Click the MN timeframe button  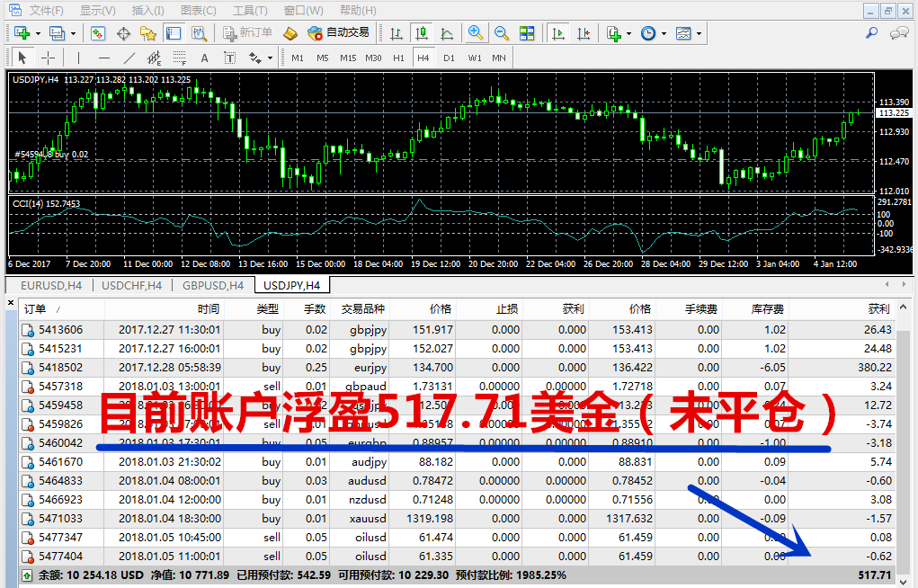(x=497, y=57)
